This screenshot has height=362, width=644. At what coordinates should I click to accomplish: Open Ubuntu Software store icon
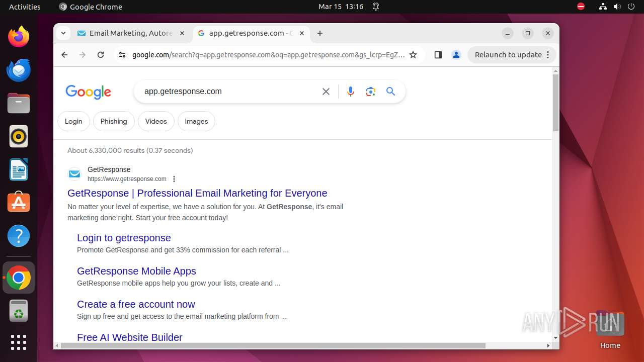click(x=19, y=203)
